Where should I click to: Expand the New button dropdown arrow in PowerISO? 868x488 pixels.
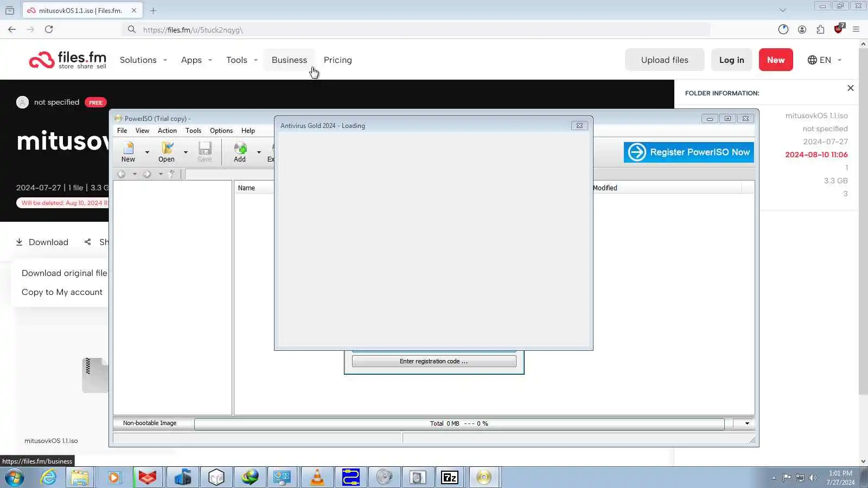(x=147, y=152)
